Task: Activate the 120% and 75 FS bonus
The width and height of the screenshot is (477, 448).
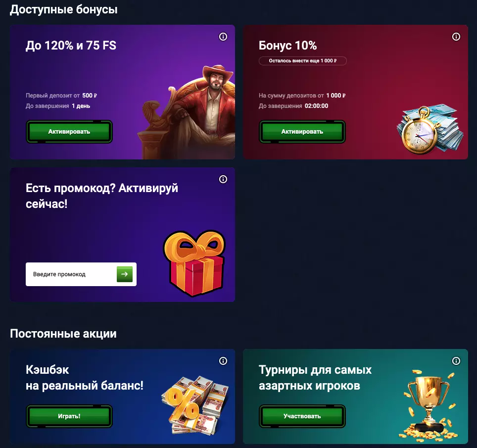Action: pyautogui.click(x=69, y=132)
